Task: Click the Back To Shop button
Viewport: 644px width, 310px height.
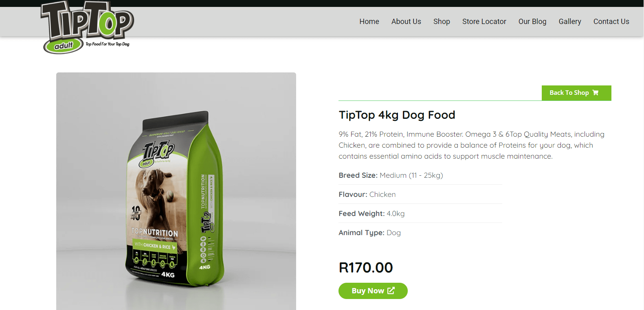Action: (576, 93)
